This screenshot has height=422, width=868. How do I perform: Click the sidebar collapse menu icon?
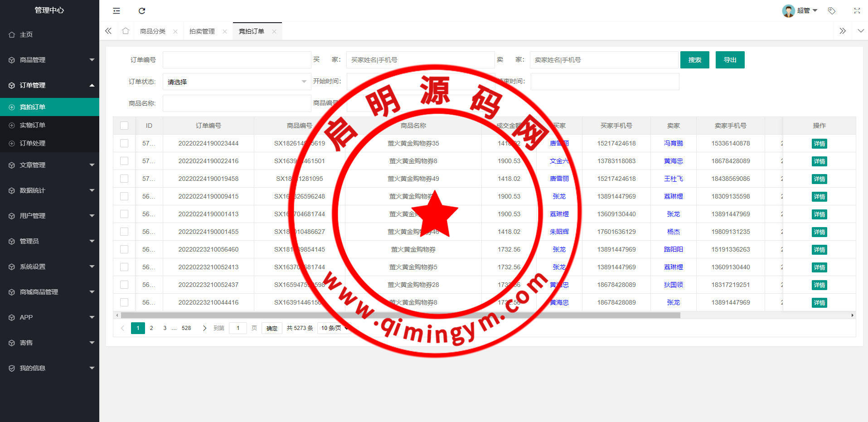(116, 11)
